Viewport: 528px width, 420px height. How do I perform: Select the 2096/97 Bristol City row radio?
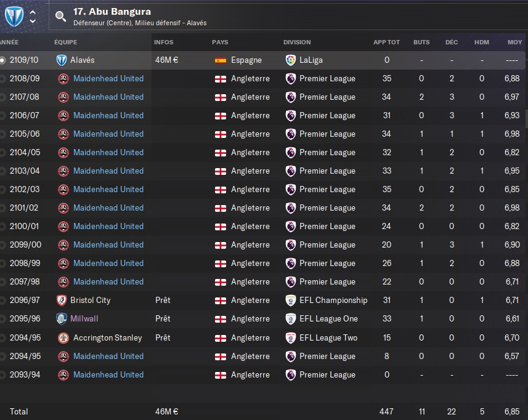pyautogui.click(x=2, y=301)
